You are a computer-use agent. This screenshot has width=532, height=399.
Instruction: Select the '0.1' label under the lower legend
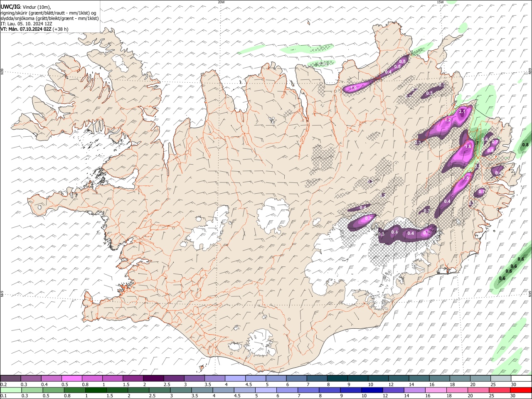tap(4, 396)
